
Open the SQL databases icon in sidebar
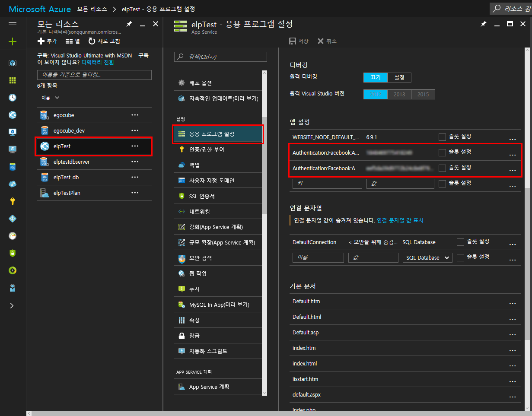pos(13,167)
